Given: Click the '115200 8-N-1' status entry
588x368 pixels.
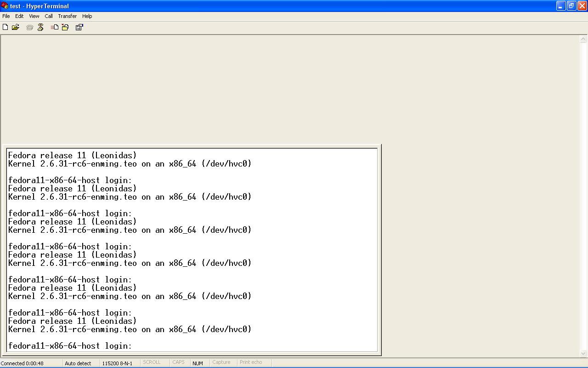Looking at the screenshot, I should point(117,363).
